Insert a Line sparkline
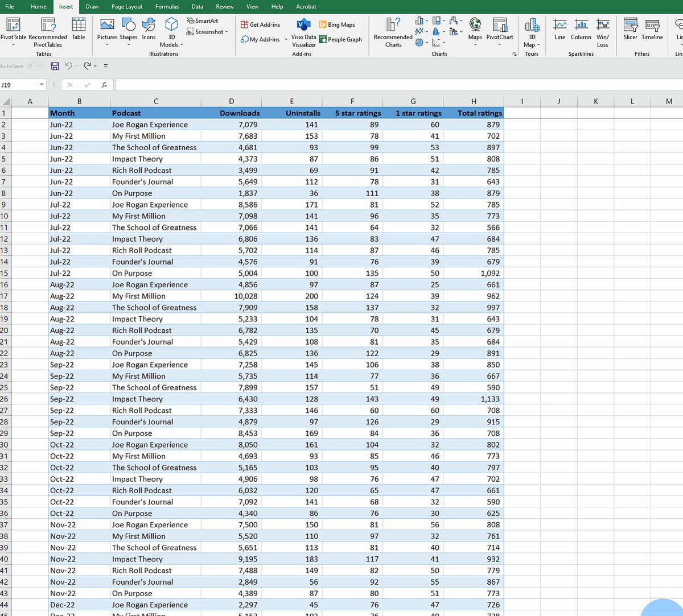683x616 pixels. pyautogui.click(x=560, y=28)
